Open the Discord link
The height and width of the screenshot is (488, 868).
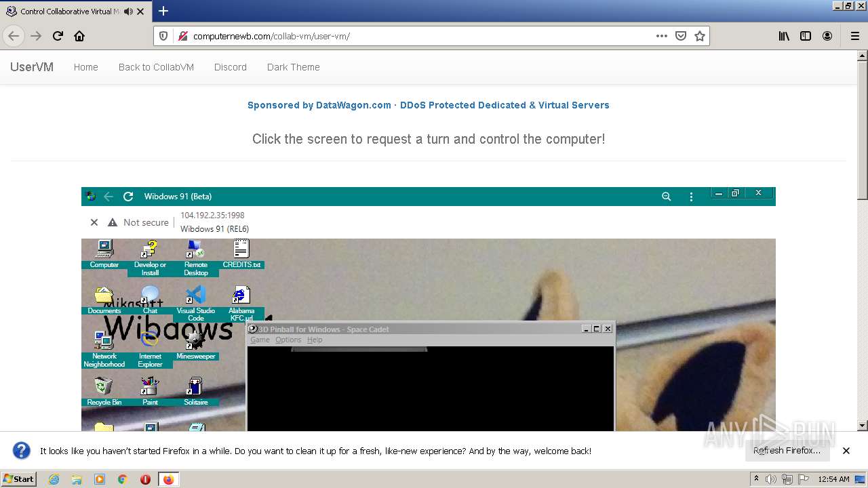[231, 67]
